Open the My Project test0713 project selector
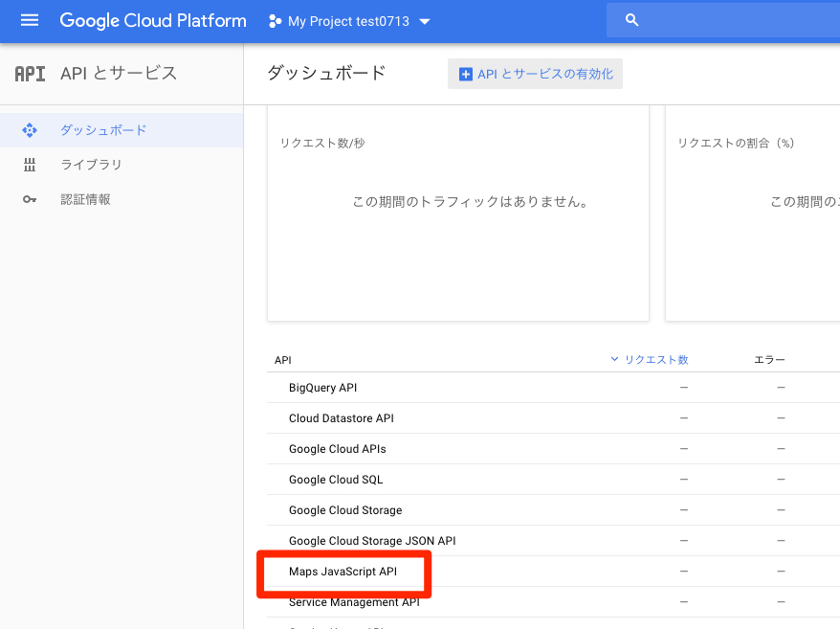840x629 pixels. [x=349, y=21]
